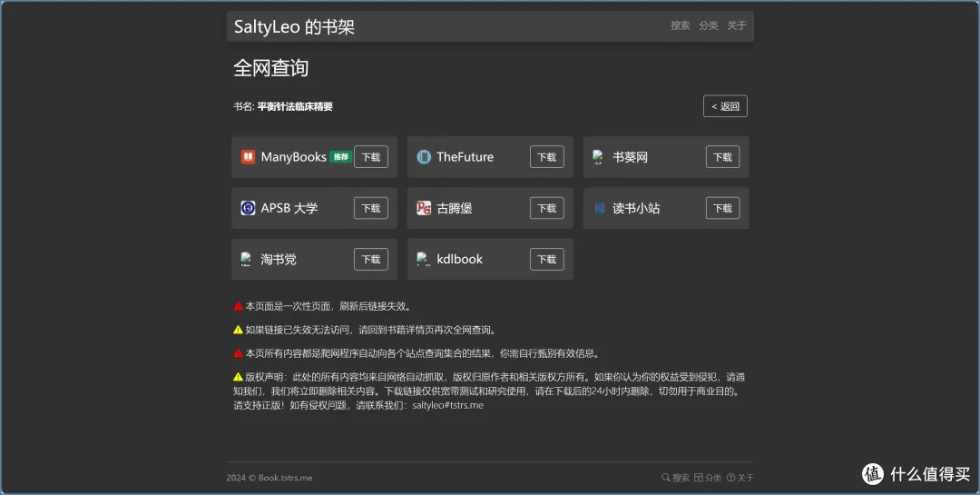Screen dimensions: 980x495
Task: Click the kdlbook site icon
Action: tap(423, 259)
